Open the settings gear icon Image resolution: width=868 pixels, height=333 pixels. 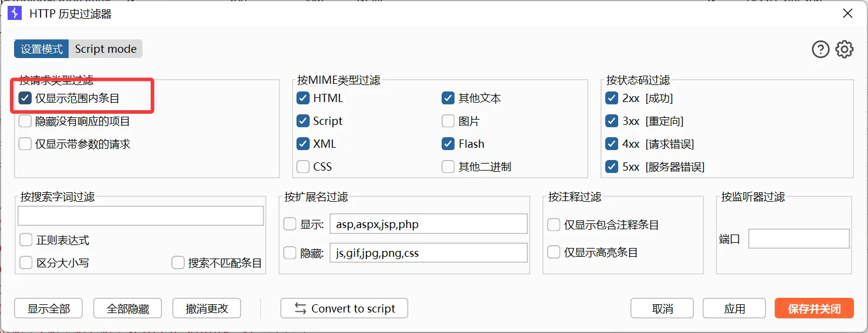click(x=844, y=50)
